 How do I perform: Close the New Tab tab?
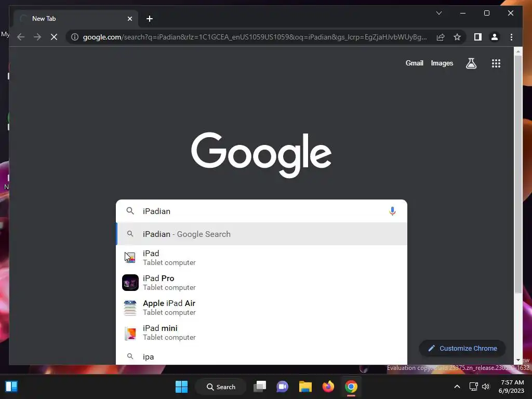click(x=129, y=19)
